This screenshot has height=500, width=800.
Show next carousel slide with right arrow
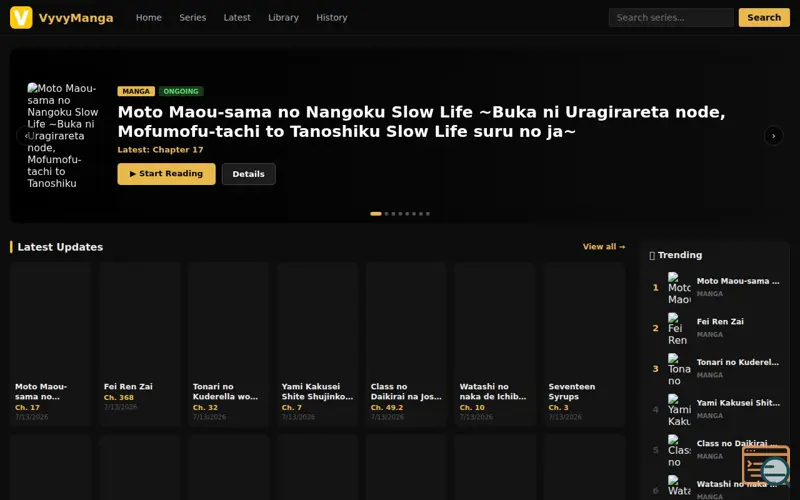point(773,136)
